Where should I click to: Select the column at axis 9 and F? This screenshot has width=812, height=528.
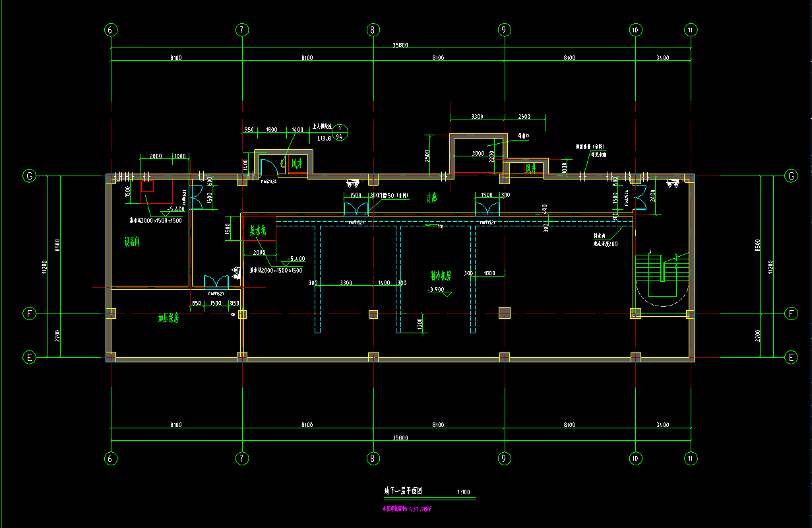504,313
